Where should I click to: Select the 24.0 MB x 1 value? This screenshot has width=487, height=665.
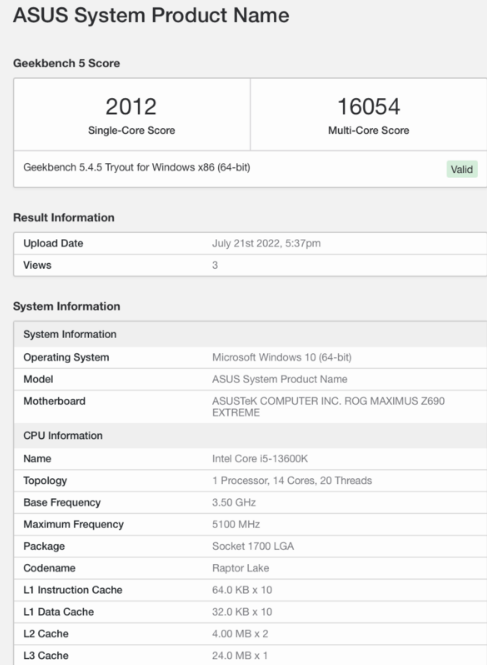[240, 656]
